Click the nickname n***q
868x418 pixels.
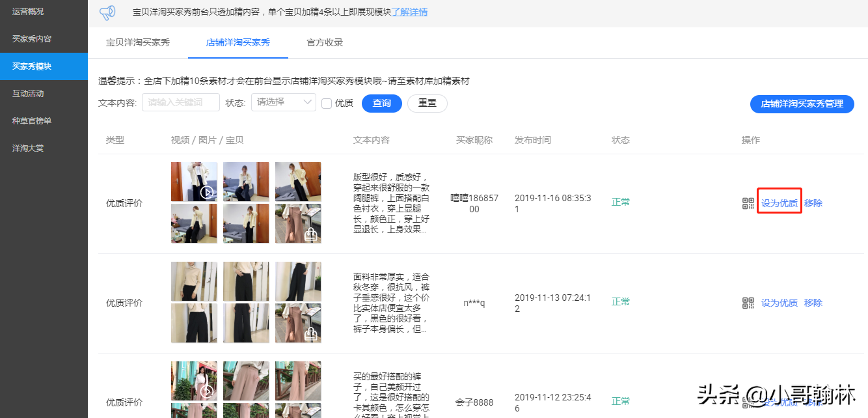pos(474,303)
